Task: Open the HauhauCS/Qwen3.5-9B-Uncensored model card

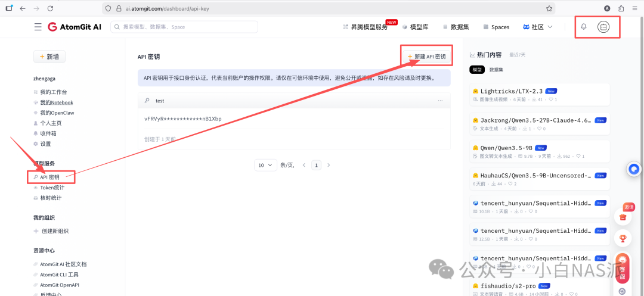Action: point(540,179)
